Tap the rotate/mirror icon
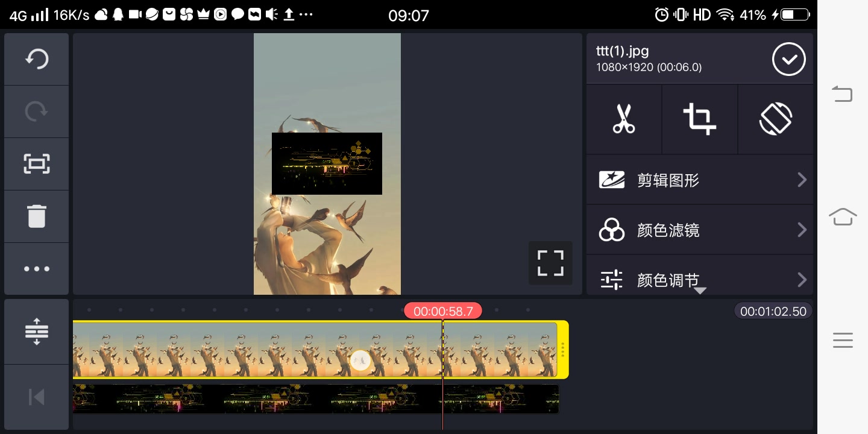The width and height of the screenshot is (868, 434). pos(775,119)
